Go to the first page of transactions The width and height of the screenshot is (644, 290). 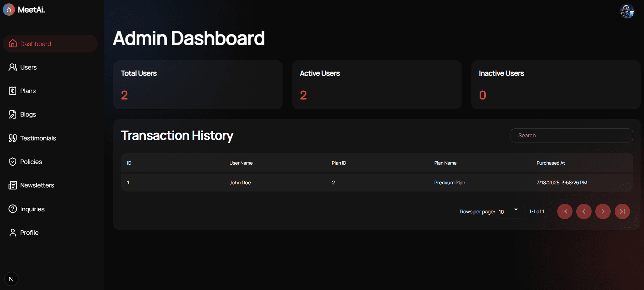565,212
